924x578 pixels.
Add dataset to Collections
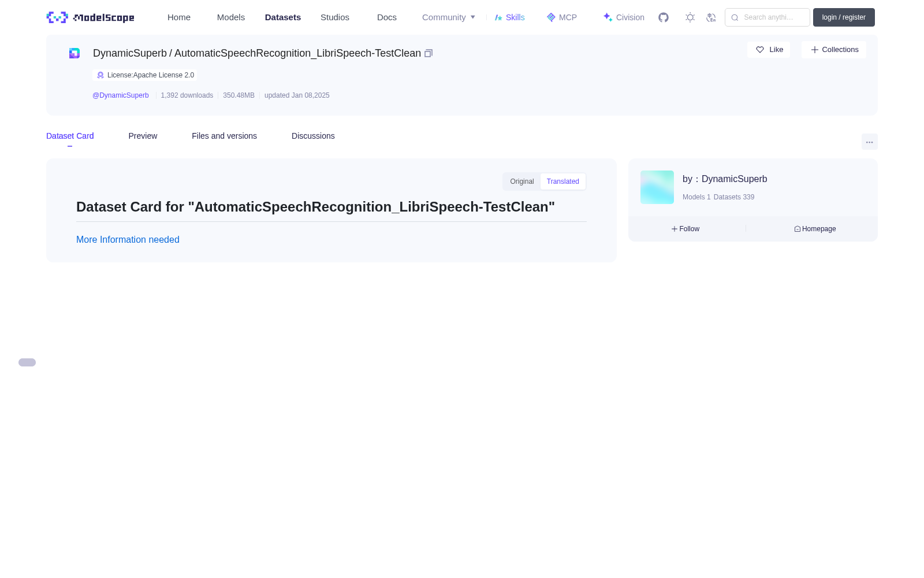(x=834, y=50)
